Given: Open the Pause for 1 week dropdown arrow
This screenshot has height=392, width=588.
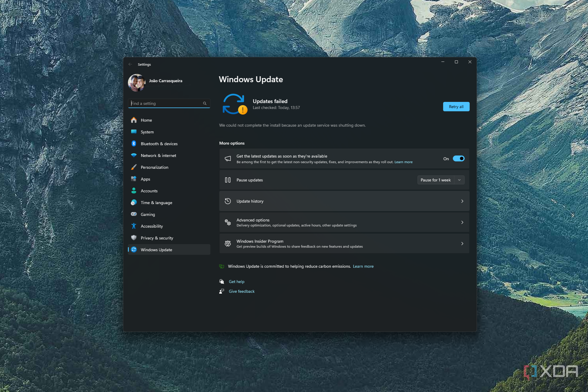Looking at the screenshot, I should pyautogui.click(x=459, y=180).
